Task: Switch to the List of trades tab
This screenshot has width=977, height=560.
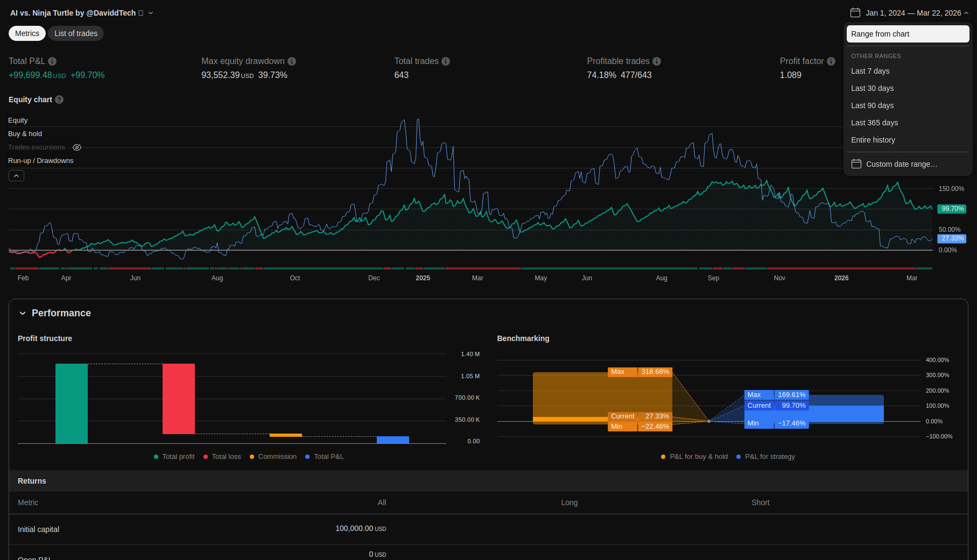Action: click(x=76, y=33)
